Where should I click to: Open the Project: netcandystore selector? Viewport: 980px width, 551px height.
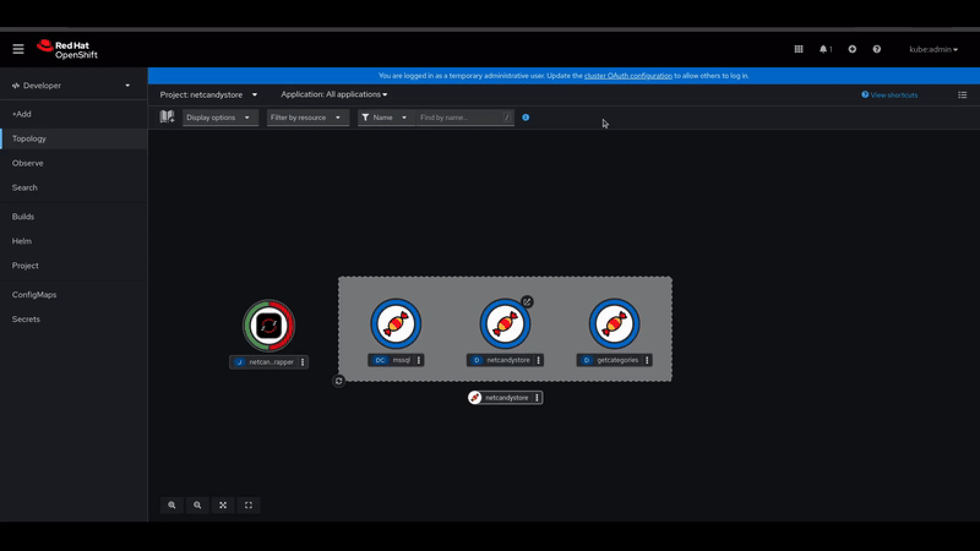[209, 95]
